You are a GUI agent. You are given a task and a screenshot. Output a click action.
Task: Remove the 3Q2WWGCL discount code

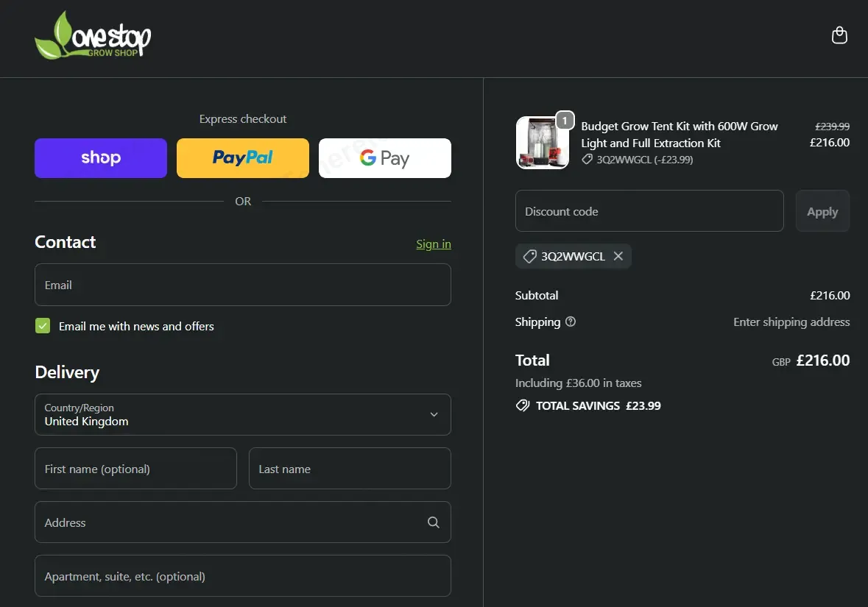click(618, 256)
